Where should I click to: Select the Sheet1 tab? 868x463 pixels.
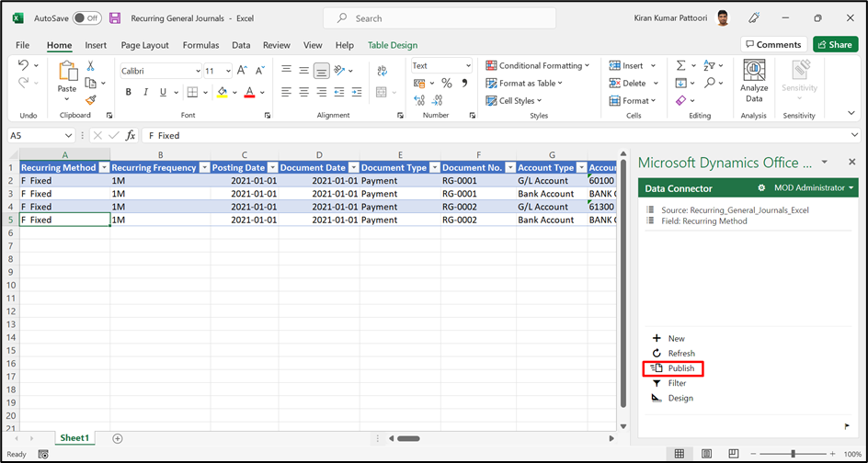74,438
